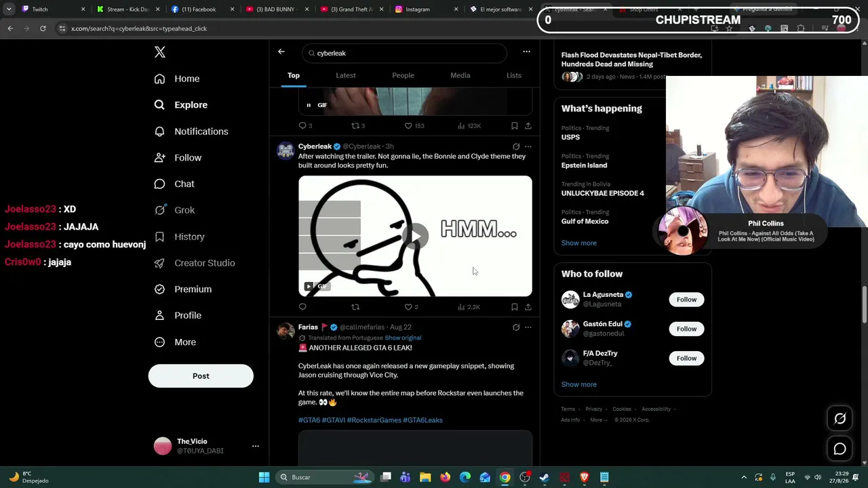Bookmark the Bonnie and Clyde post

[x=515, y=307]
